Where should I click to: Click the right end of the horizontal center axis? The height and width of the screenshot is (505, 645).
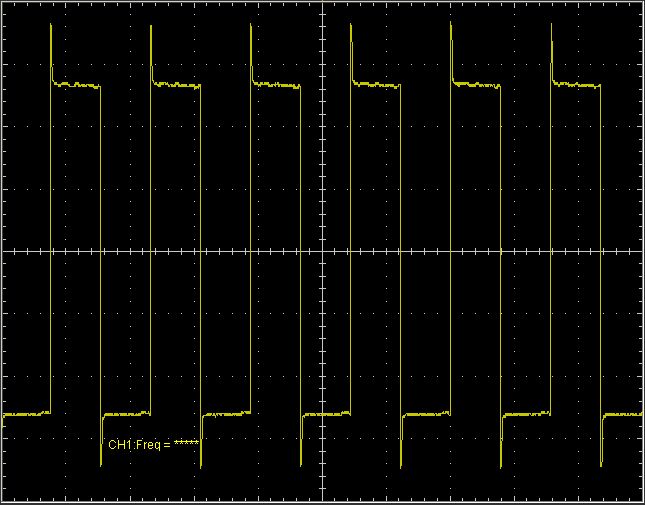pos(640,252)
